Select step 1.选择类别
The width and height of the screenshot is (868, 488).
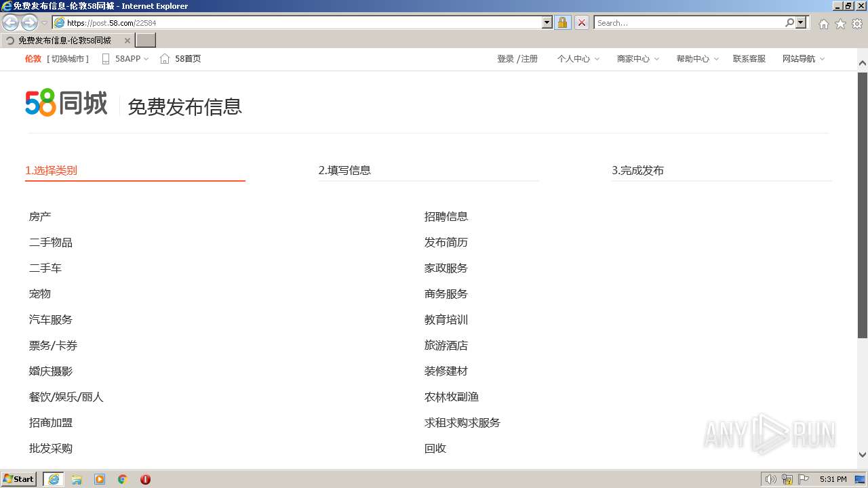pos(52,171)
